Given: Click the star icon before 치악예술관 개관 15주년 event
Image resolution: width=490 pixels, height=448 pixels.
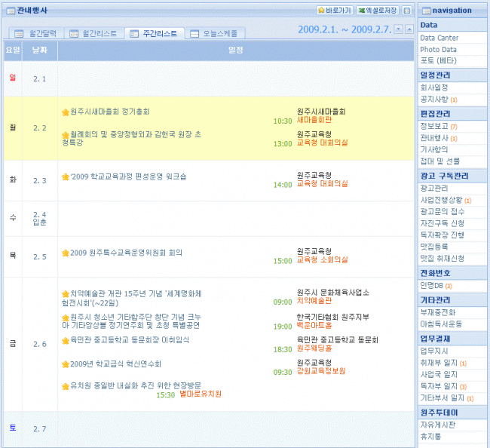Looking at the screenshot, I should click(65, 293).
